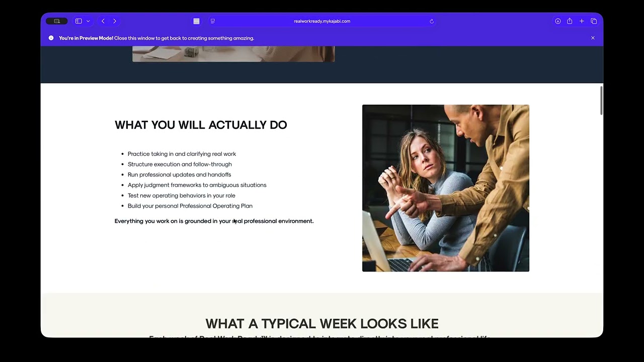Click the heading 'WHAT YOU WILL ACTUALLY DO'

(x=201, y=125)
